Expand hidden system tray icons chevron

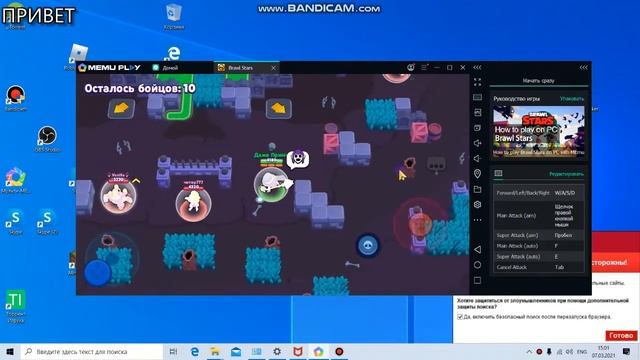[x=529, y=351]
